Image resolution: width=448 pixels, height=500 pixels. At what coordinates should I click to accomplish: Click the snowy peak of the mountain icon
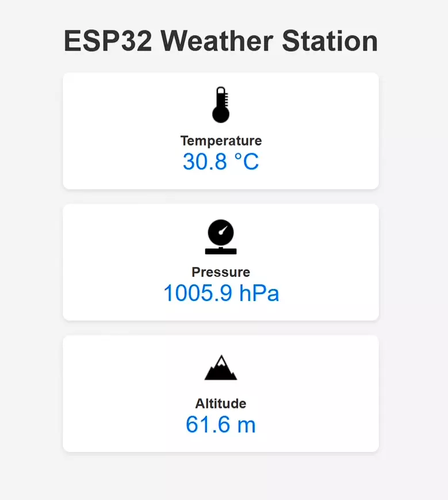click(x=221, y=361)
